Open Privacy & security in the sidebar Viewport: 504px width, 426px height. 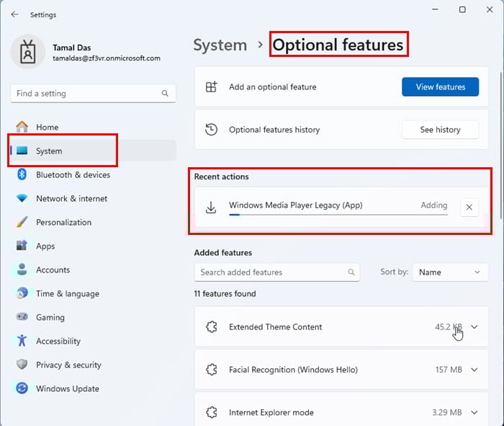68,365
